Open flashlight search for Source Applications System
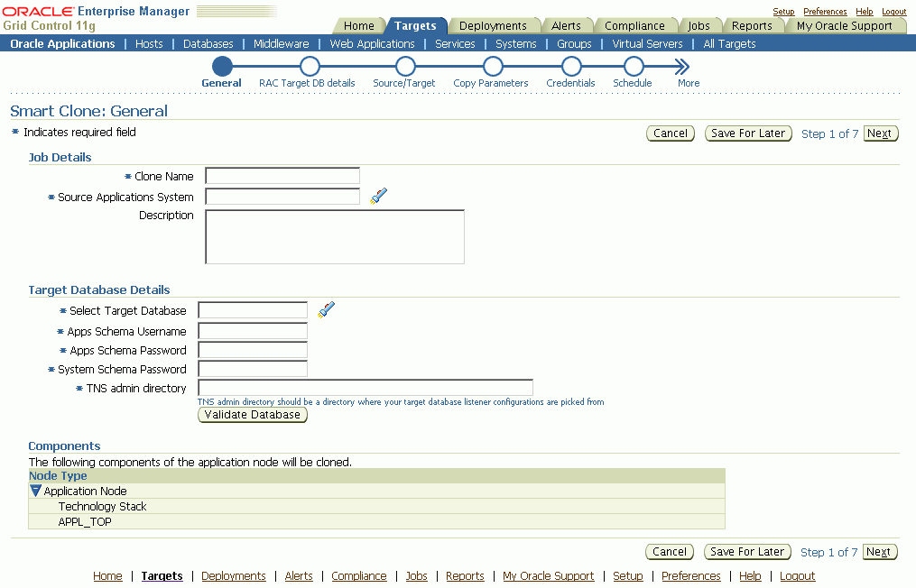Image resolution: width=916 pixels, height=588 pixels. point(378,197)
